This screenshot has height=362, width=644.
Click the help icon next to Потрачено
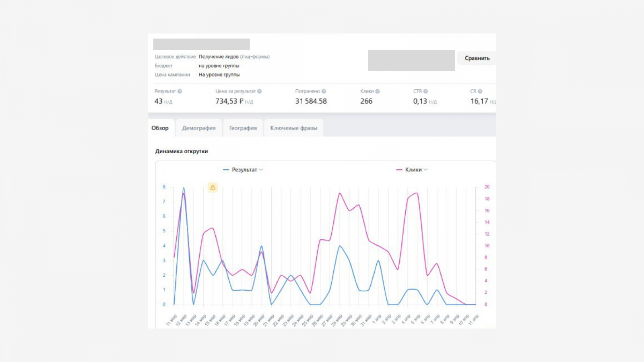[x=324, y=91]
